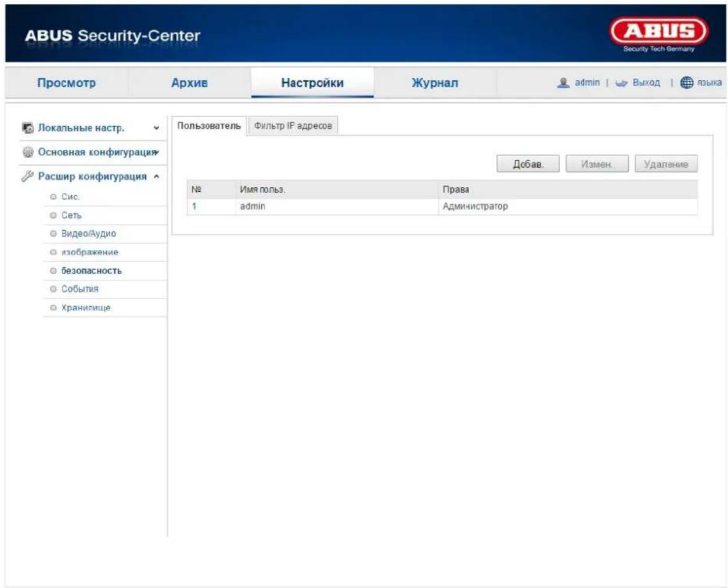Open Локальные настр. section
The height and width of the screenshot is (588, 728).
coord(81,128)
